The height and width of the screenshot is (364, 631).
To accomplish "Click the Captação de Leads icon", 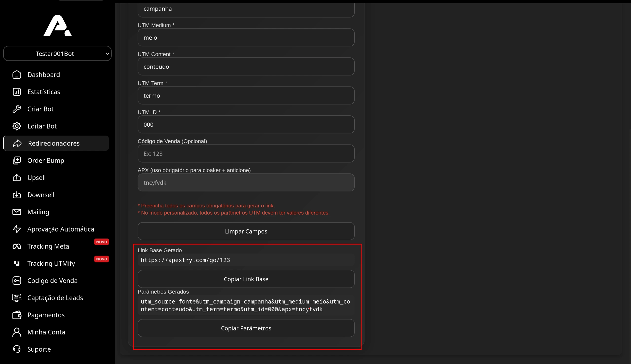I will (x=17, y=298).
